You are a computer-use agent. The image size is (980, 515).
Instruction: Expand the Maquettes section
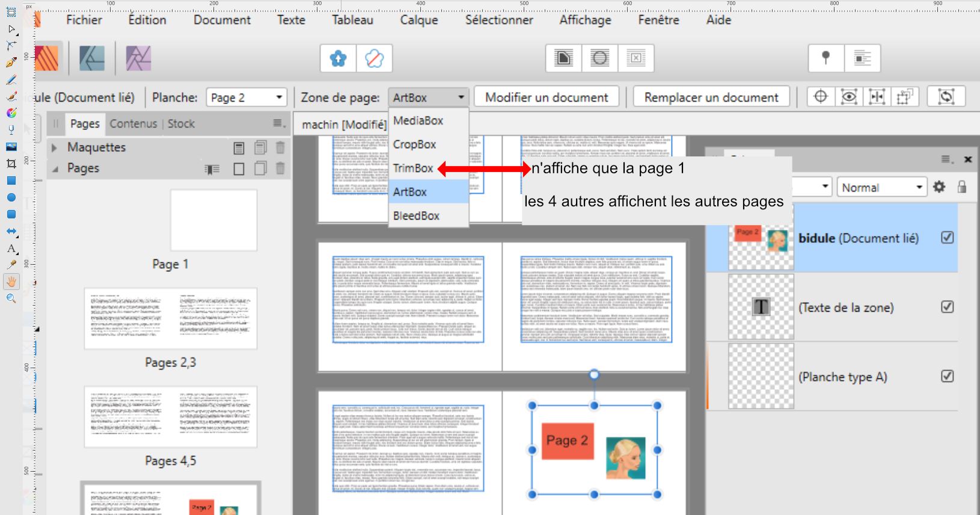pos(54,147)
